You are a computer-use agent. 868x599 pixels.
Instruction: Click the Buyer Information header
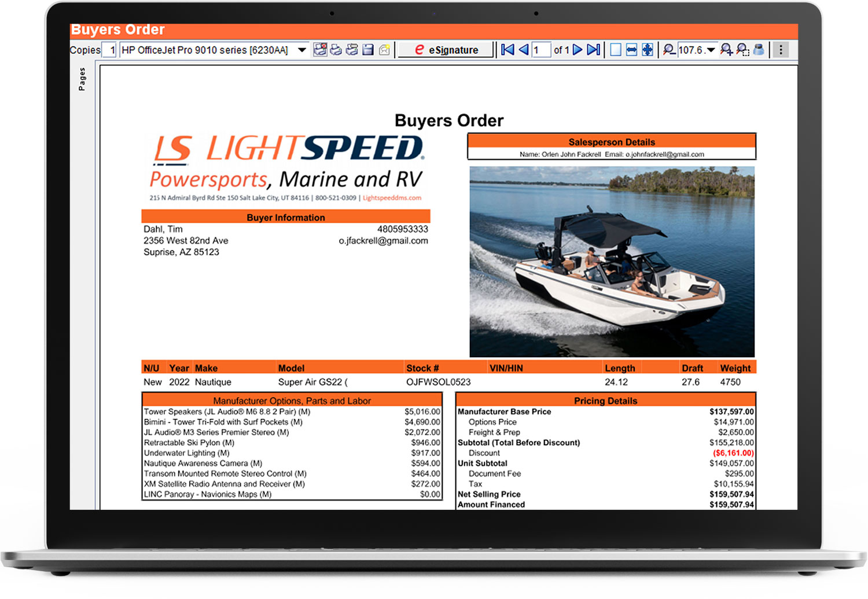click(286, 218)
